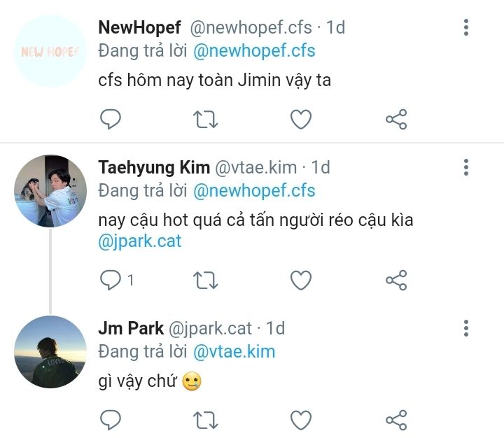Reply to NewHopef's tweet
The height and width of the screenshot is (438, 504).
pos(111,120)
